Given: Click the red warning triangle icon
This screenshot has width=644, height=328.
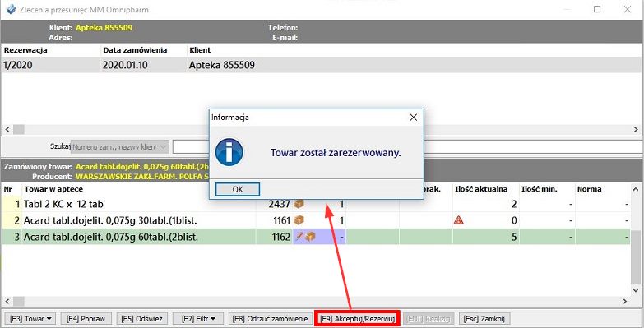Looking at the screenshot, I should (459, 220).
